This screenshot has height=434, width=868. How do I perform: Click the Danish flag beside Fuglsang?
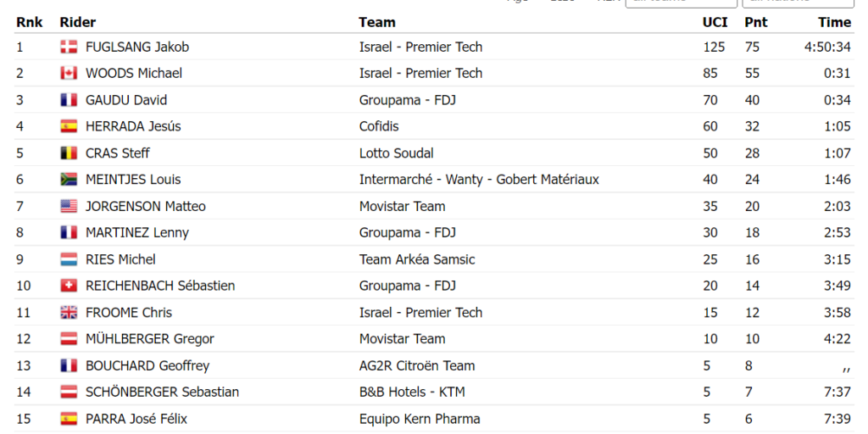pyautogui.click(x=69, y=47)
